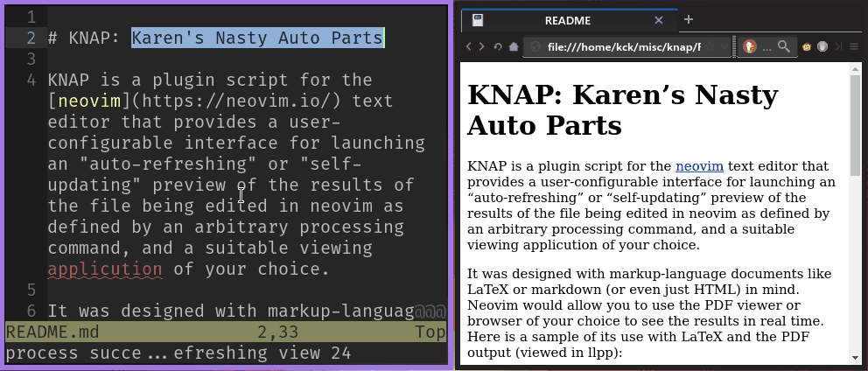Click README.md in the editor status line
Viewport: 868px width, 371px height.
(52, 332)
